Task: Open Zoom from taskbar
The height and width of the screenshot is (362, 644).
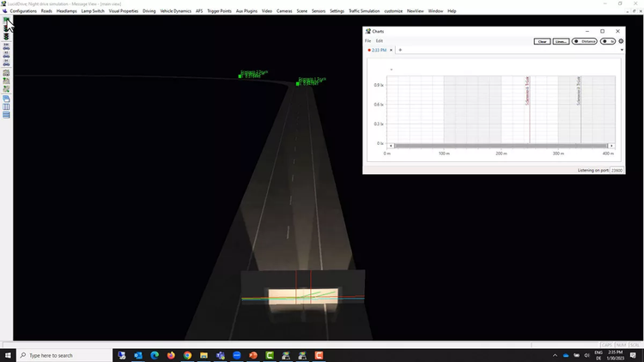Action: [237, 355]
